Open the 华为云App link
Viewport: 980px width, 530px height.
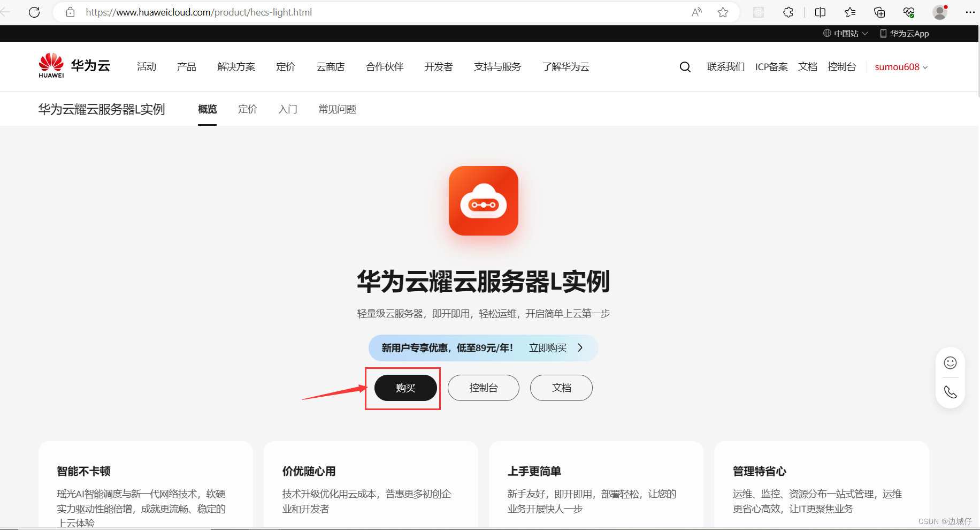(x=905, y=33)
